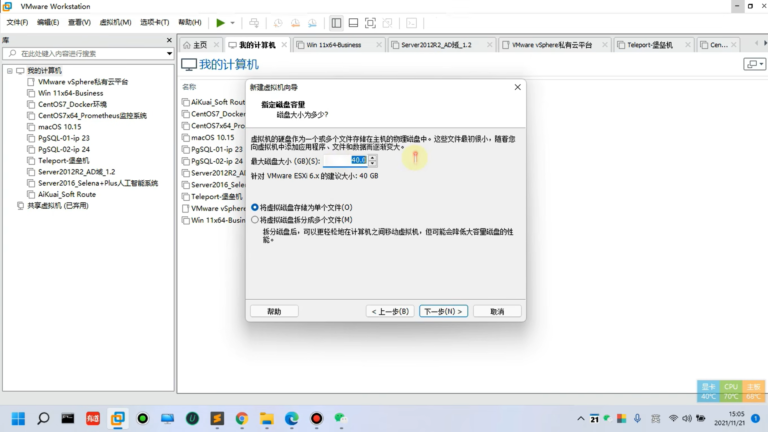This screenshot has height=432, width=768.
Task: Switch to the Win 11x64-Business tab
Action: [334, 45]
